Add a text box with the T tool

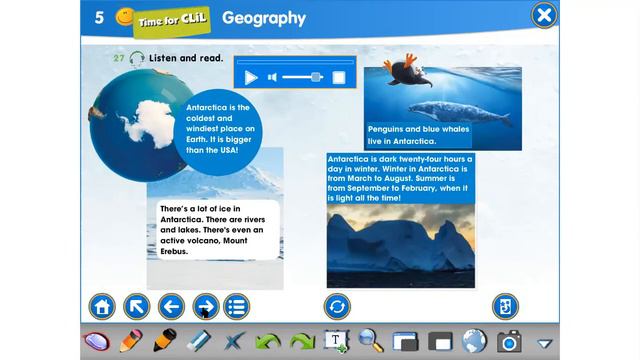coord(336,341)
